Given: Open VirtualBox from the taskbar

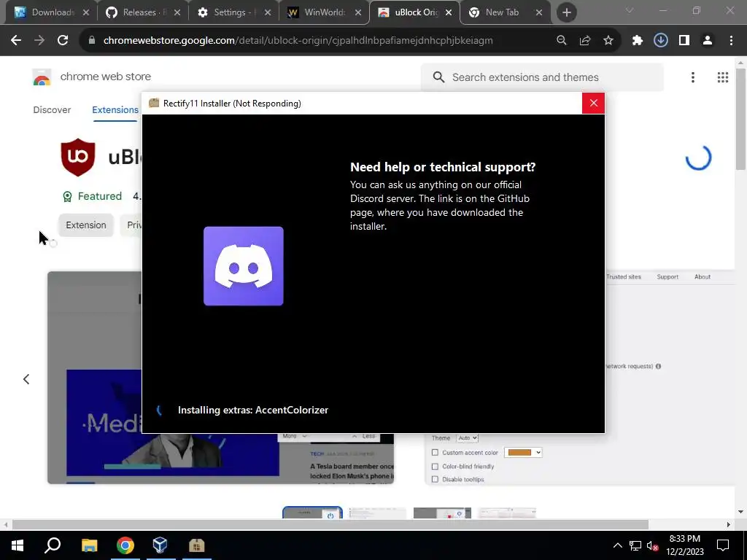Looking at the screenshot, I should (x=160, y=545).
